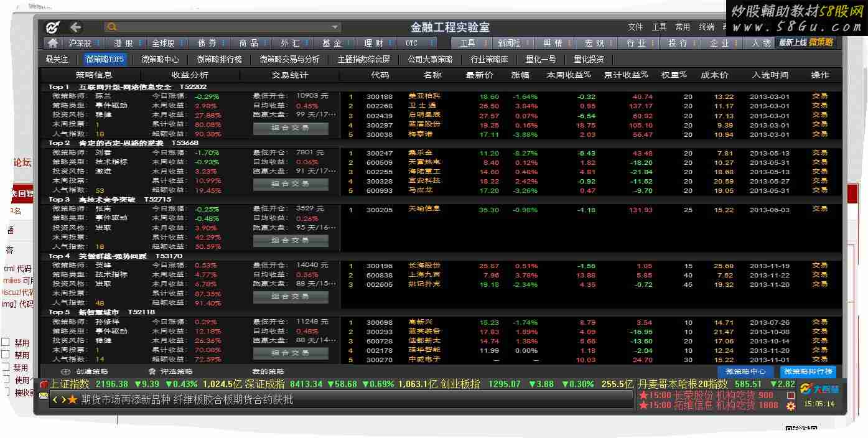Click the blue 微策略排行榜 button at bottom
Viewport: 868px width, 438px height.
pyautogui.click(x=808, y=371)
